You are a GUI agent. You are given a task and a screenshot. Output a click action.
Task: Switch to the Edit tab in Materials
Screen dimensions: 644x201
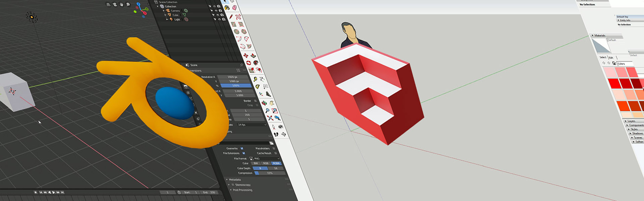(611, 58)
